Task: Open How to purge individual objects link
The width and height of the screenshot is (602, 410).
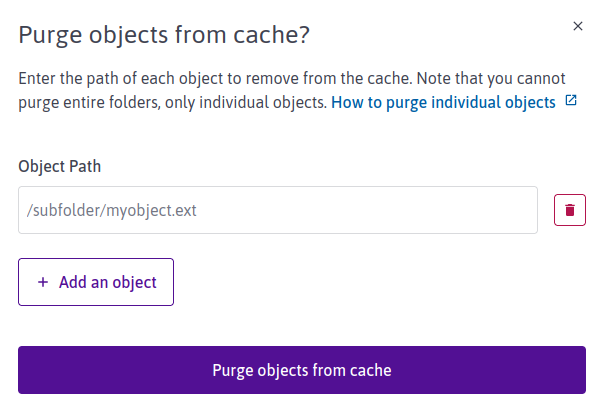Action: click(443, 102)
